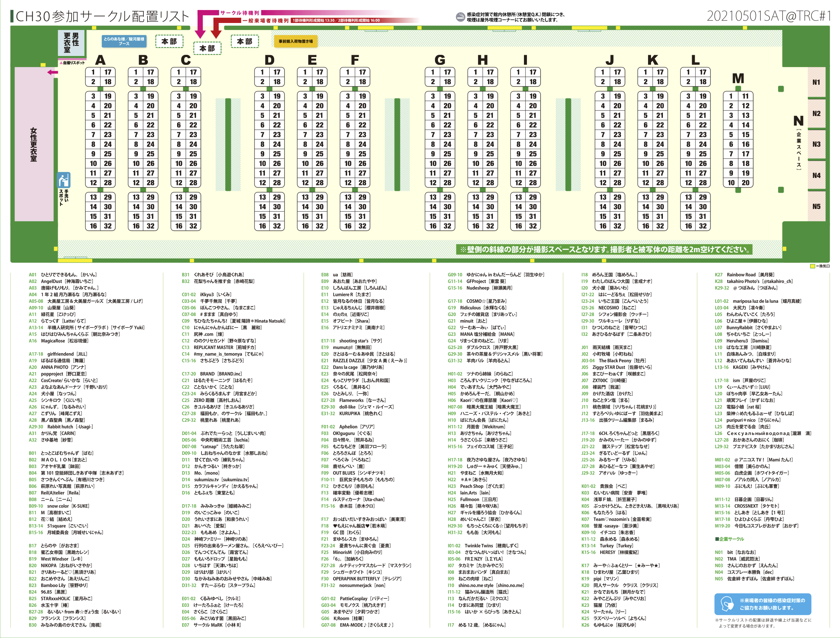Click the hand-washing spot icon
The height and width of the screenshot is (638, 840).
point(64,180)
